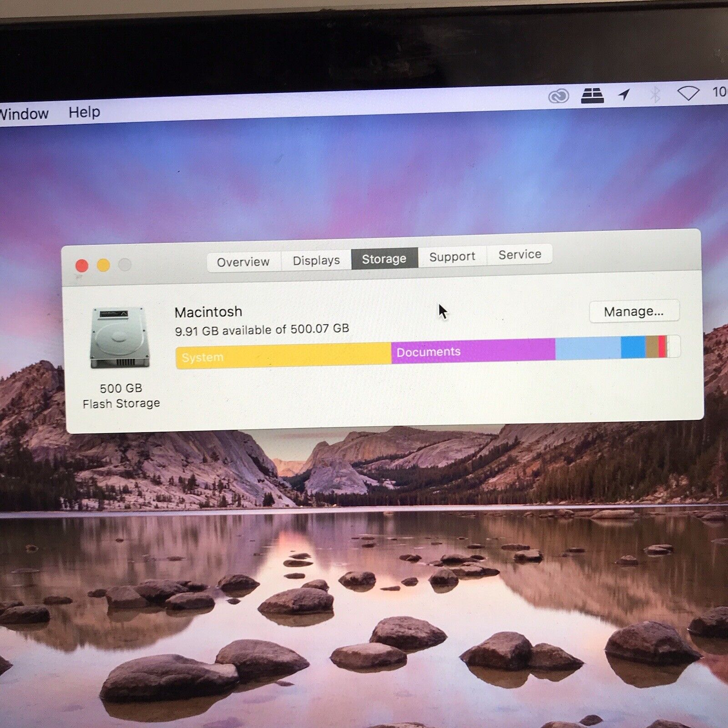
Task: Switch to the Support tab
Action: pyautogui.click(x=452, y=257)
